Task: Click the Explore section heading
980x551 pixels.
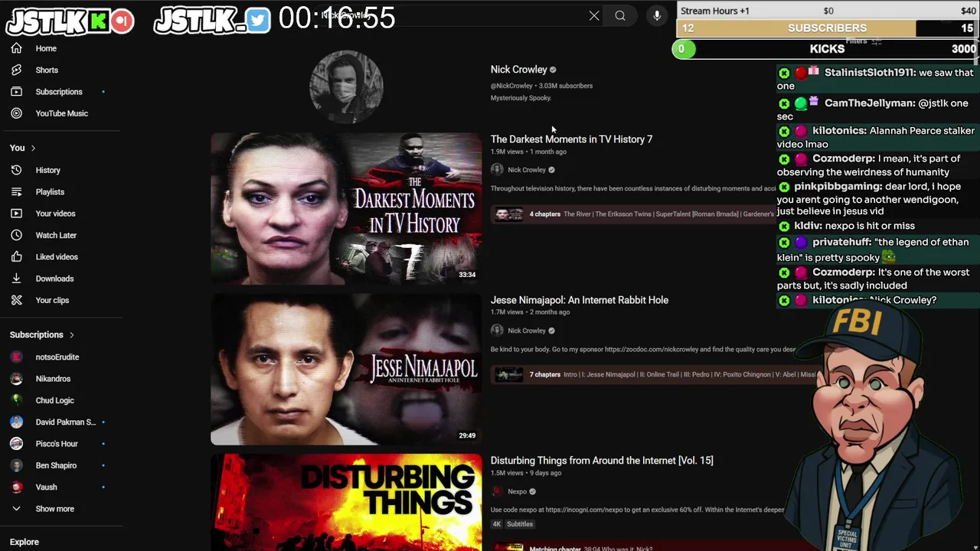Action: 24,542
